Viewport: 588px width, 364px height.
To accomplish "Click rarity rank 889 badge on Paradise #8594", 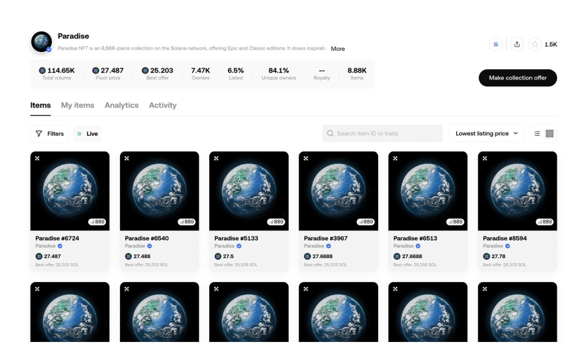I will 545,222.
